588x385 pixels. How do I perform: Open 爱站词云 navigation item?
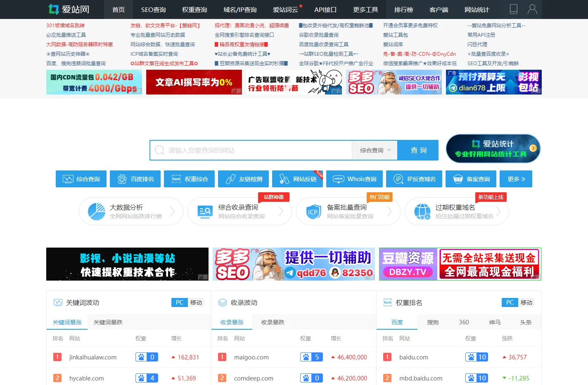(x=285, y=9)
